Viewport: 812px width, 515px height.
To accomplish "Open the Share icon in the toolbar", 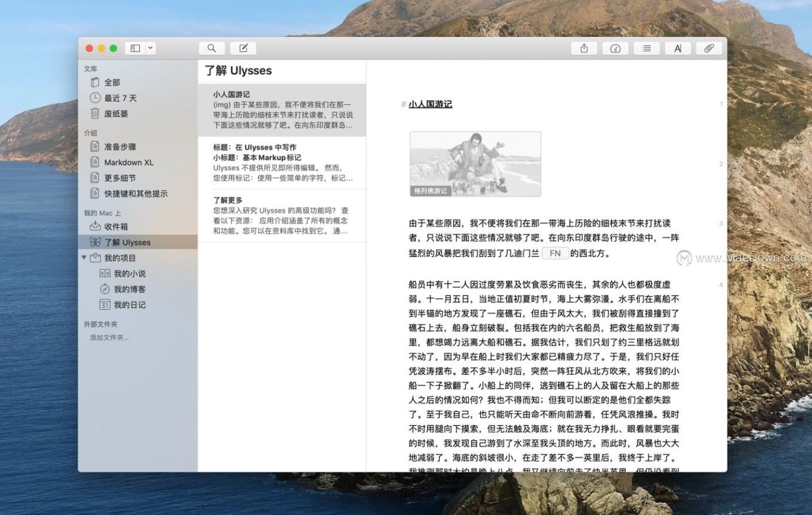I will (x=584, y=48).
